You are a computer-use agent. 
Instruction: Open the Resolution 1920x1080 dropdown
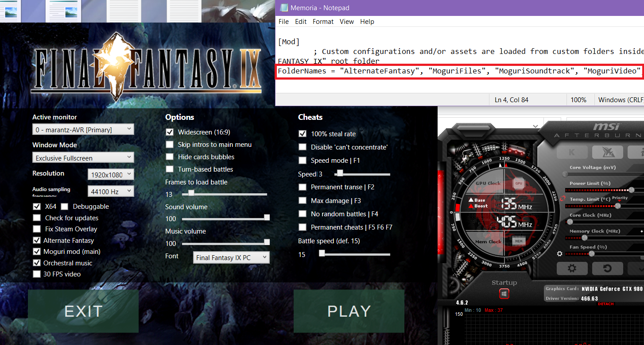click(111, 174)
